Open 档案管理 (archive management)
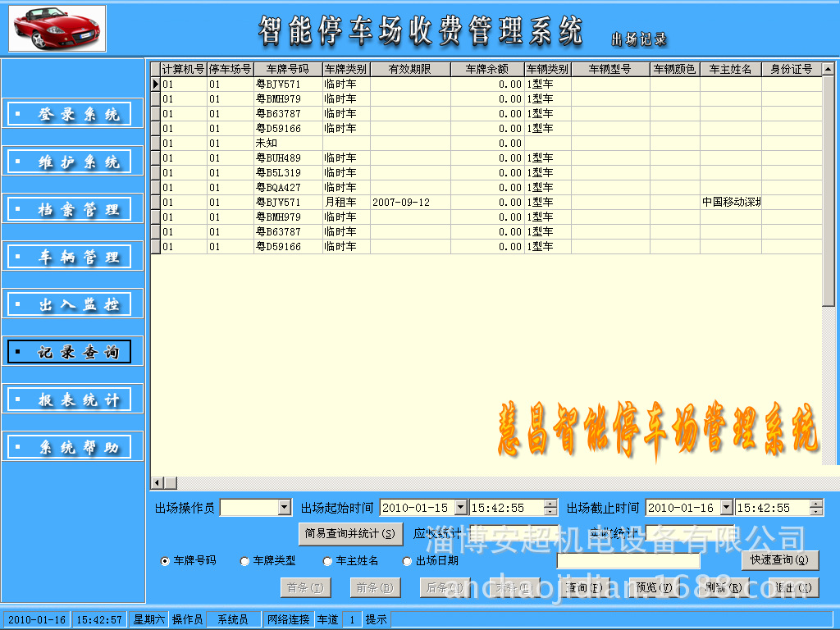 72,208
